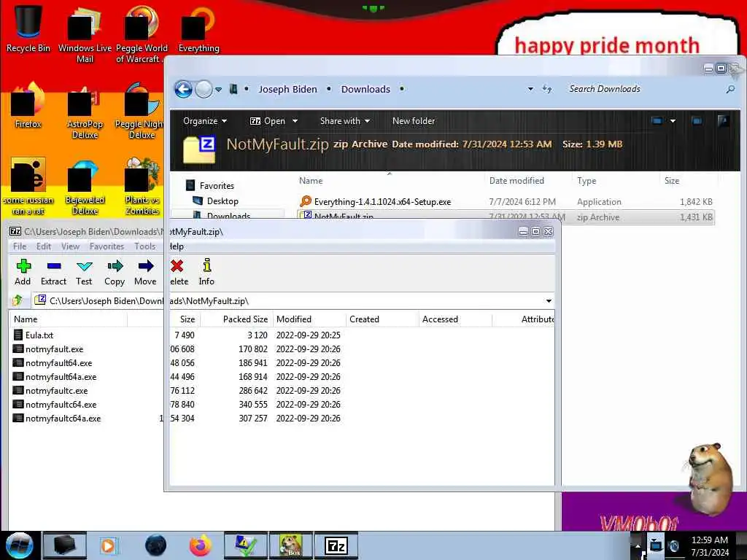Viewport: 747px width, 560px height.
Task: Open the Explorer recent locations dropdown arrow
Action: click(218, 90)
